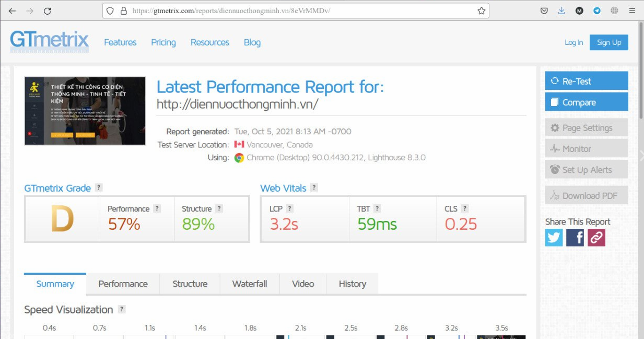
Task: Go to the Blog
Action: click(252, 42)
